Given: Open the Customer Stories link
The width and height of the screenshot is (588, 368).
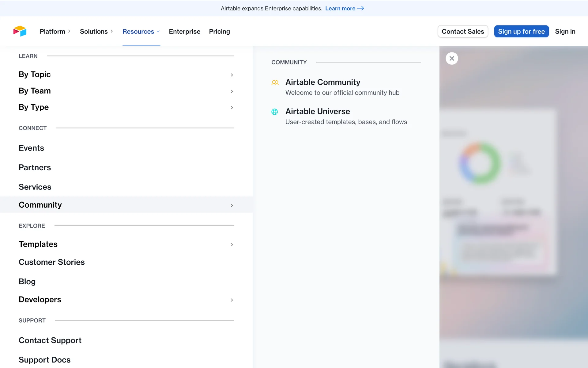Looking at the screenshot, I should click(x=52, y=262).
